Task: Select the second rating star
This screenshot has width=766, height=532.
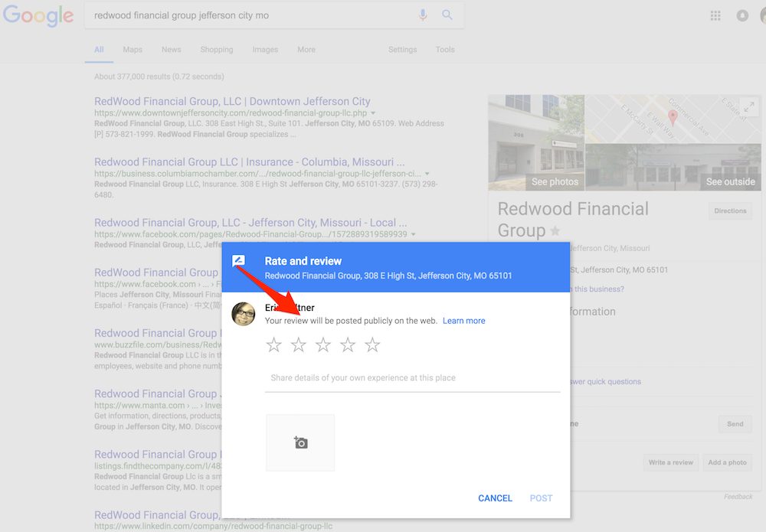Action: click(299, 345)
